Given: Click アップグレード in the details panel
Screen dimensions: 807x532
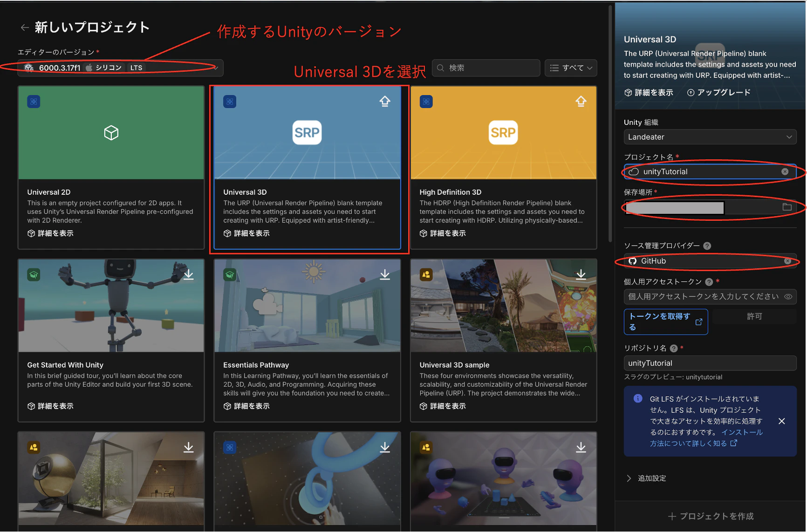Looking at the screenshot, I should point(719,93).
